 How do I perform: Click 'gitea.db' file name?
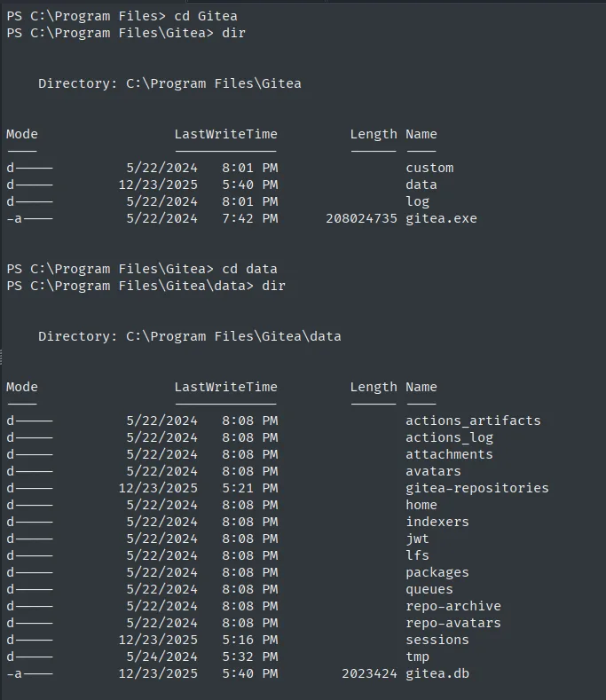[437, 673]
